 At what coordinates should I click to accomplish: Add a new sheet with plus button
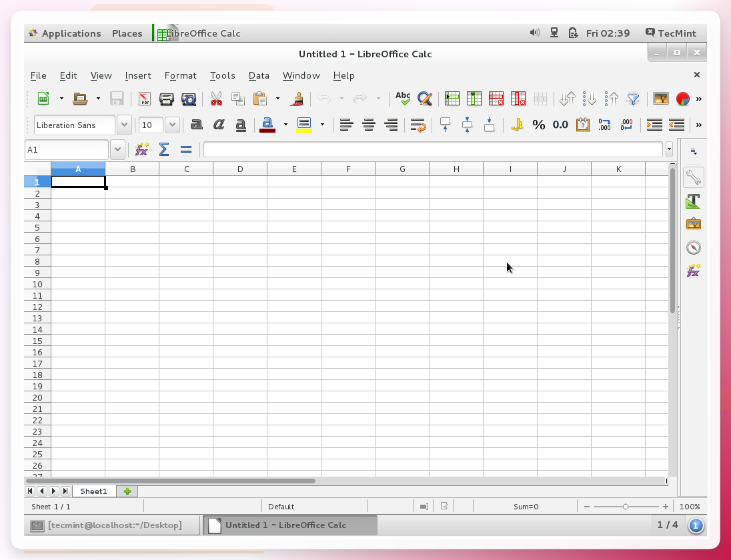(127, 491)
